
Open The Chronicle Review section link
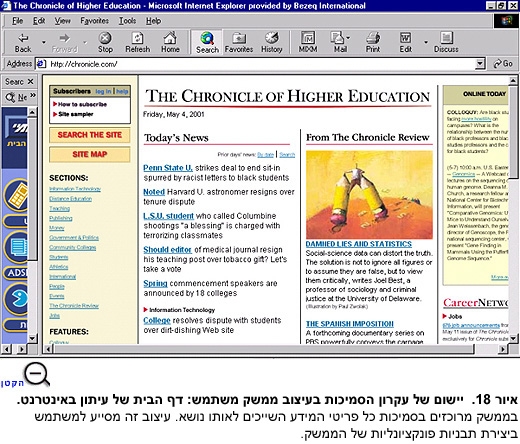[74, 306]
